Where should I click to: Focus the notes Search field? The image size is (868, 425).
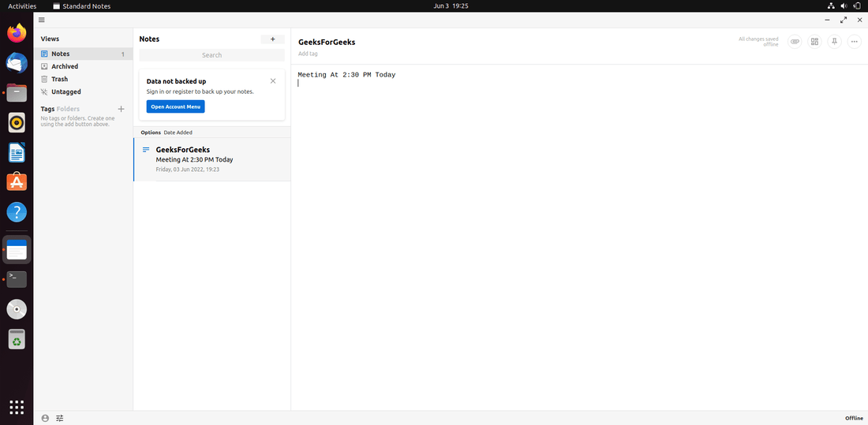(211, 55)
